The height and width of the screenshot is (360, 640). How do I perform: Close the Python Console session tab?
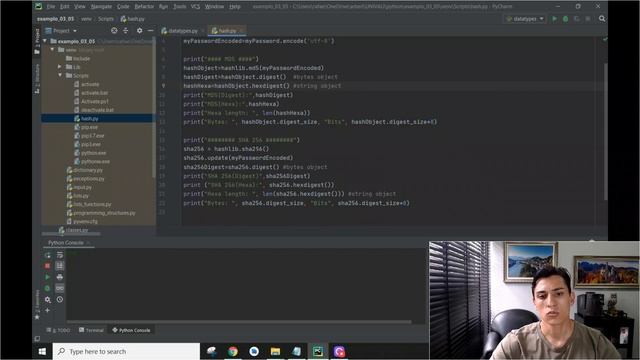(88, 243)
